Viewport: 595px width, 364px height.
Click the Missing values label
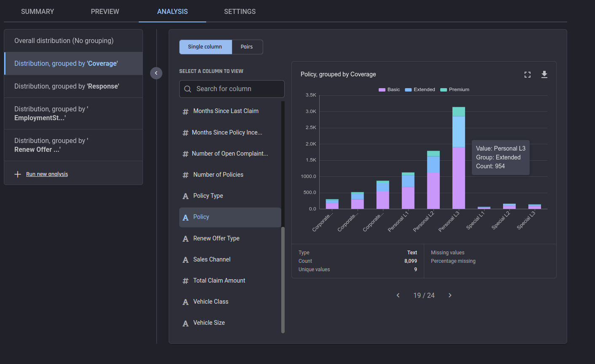point(447,253)
